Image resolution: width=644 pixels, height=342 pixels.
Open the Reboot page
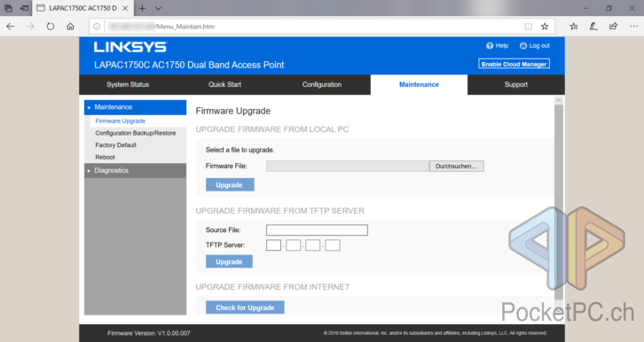(106, 157)
